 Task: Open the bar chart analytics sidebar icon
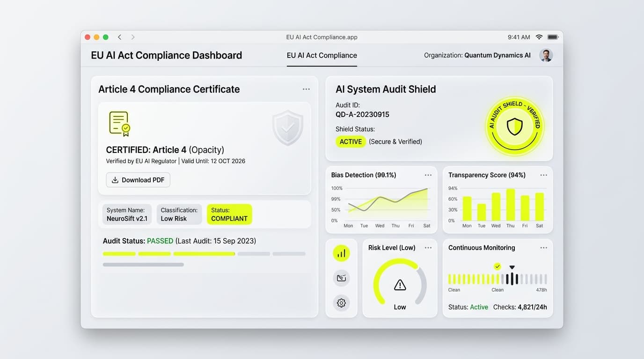(x=341, y=253)
